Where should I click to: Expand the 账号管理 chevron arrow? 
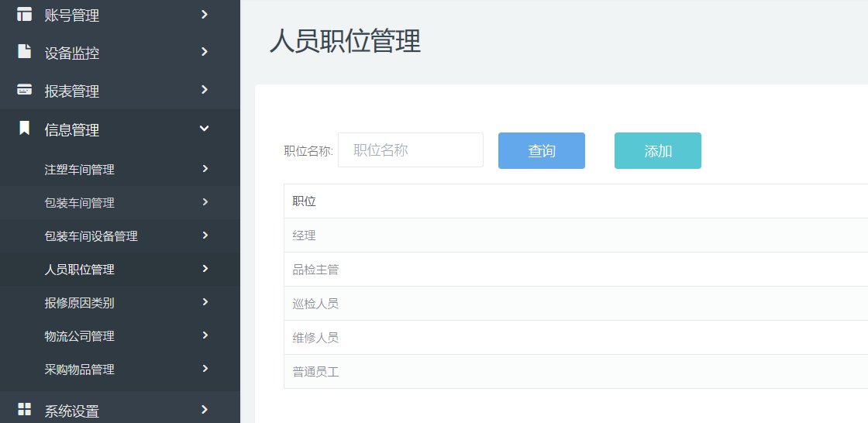point(205,14)
